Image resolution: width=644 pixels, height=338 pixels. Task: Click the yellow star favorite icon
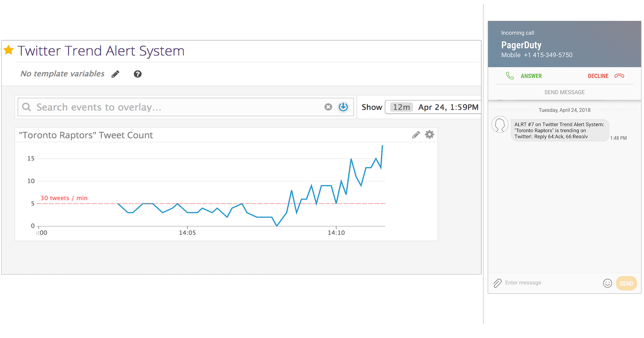pos(9,50)
